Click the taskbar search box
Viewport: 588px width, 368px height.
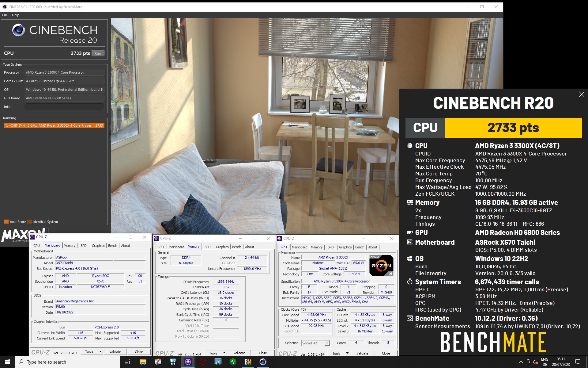[x=67, y=362]
